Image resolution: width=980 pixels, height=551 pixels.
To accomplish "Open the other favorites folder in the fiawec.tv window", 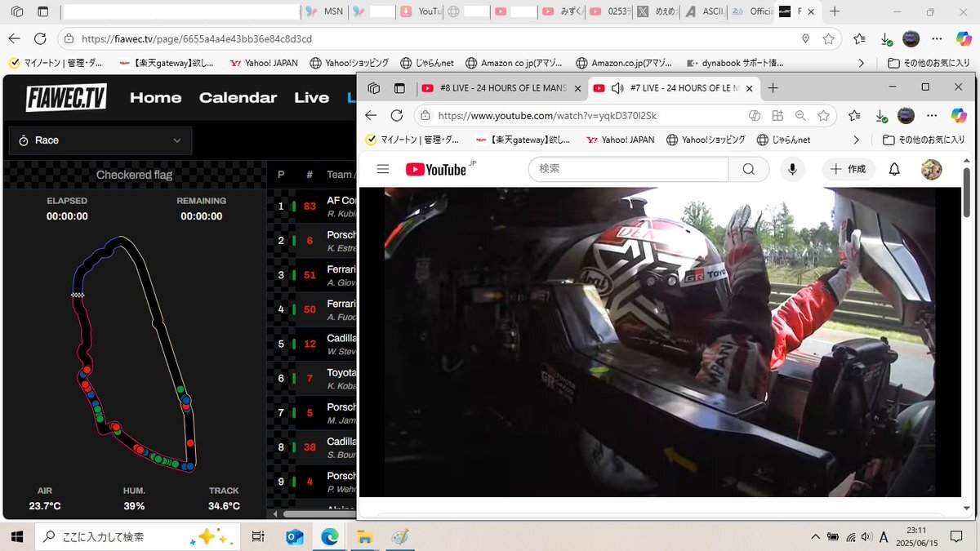I will pyautogui.click(x=929, y=62).
